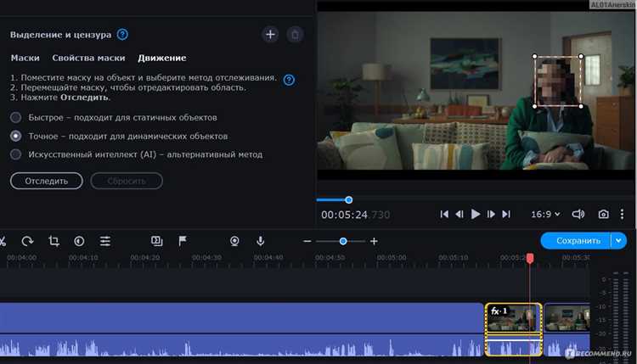Zoom in the timeline with plus
Image resolution: width=637 pixels, height=364 pixels.
tap(374, 242)
